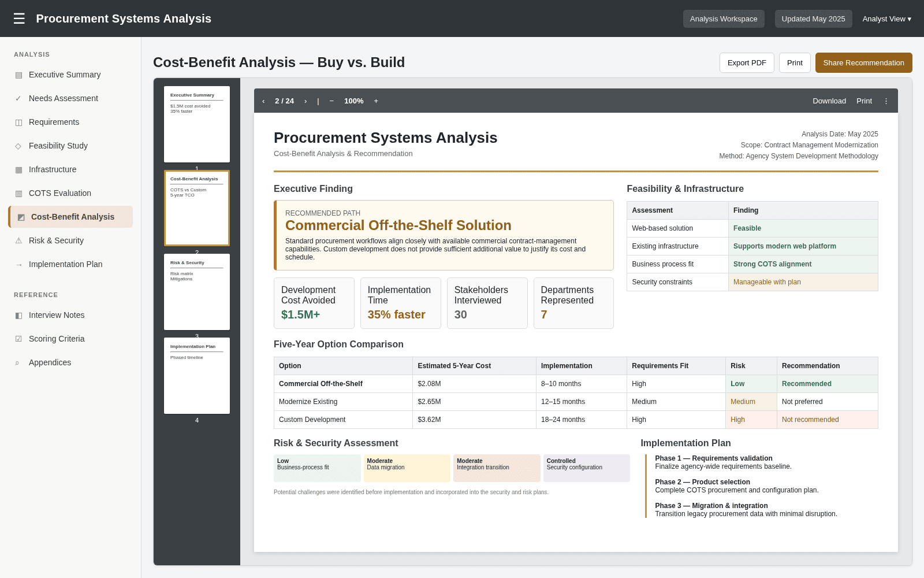The width and height of the screenshot is (924, 578).
Task: Click the Updated May 2025 badge
Action: [x=813, y=19]
